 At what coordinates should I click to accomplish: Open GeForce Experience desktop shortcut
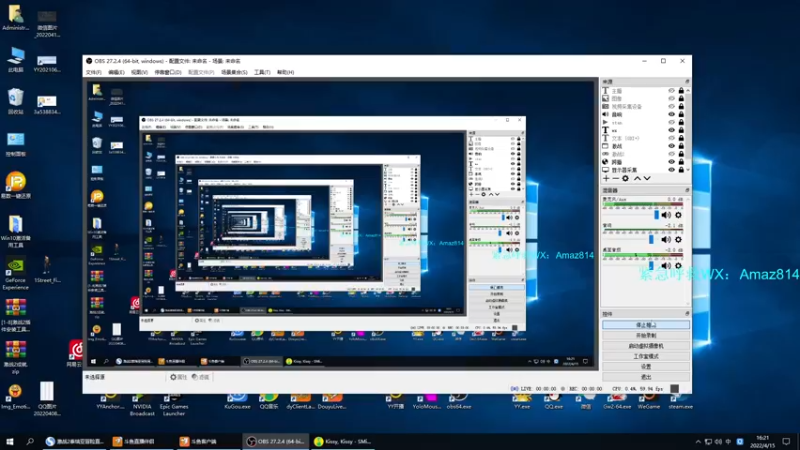(15, 274)
